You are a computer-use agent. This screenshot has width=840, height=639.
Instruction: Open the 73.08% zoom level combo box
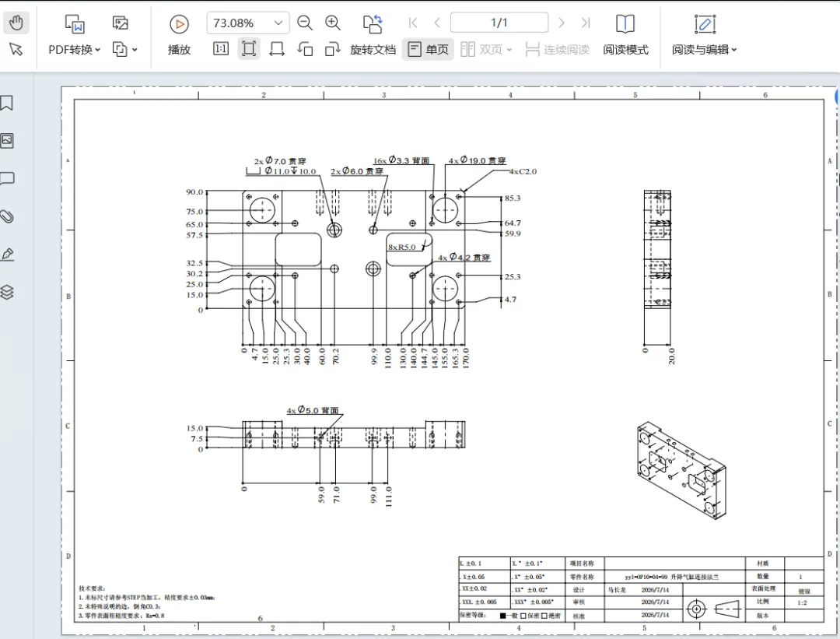pos(248,23)
